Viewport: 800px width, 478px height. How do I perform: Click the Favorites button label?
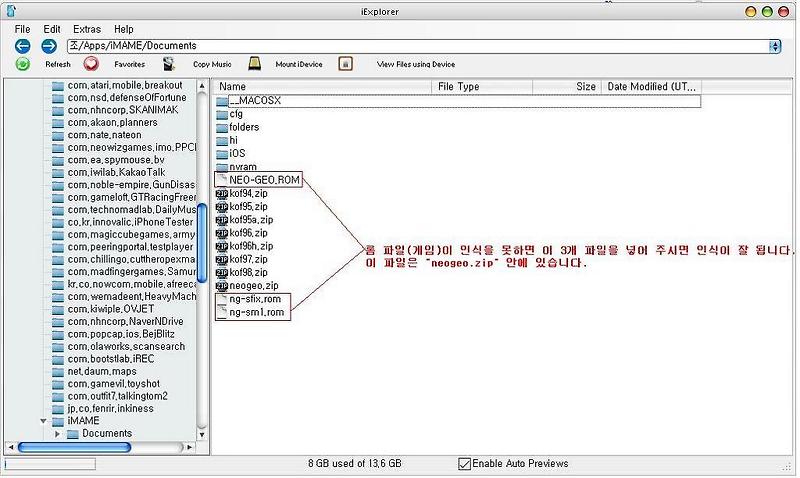pos(130,64)
